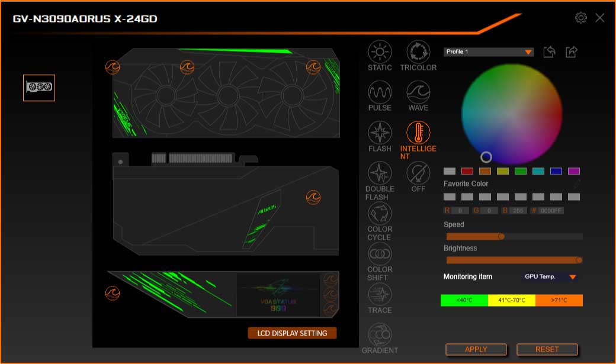This screenshot has width=616, height=364.
Task: Select the purple preset color swatch
Action: (x=574, y=171)
